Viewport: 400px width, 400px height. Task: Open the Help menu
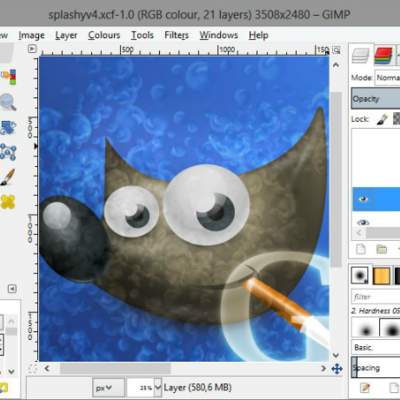(258, 35)
